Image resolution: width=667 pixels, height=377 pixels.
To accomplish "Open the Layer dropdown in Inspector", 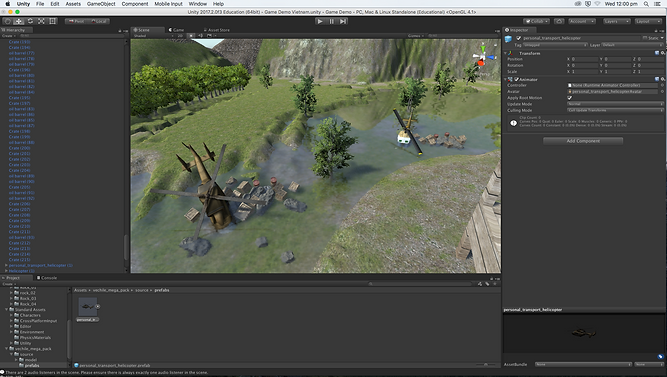I will point(632,45).
